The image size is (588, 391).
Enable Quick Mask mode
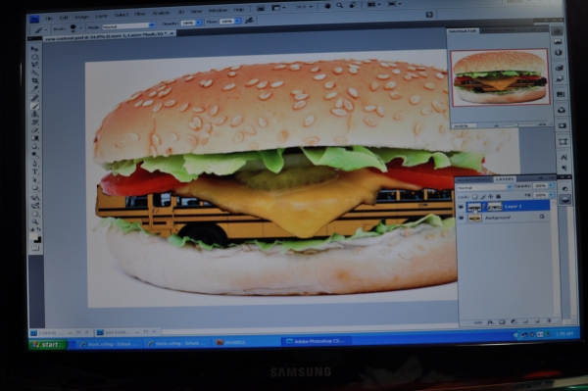click(x=35, y=248)
